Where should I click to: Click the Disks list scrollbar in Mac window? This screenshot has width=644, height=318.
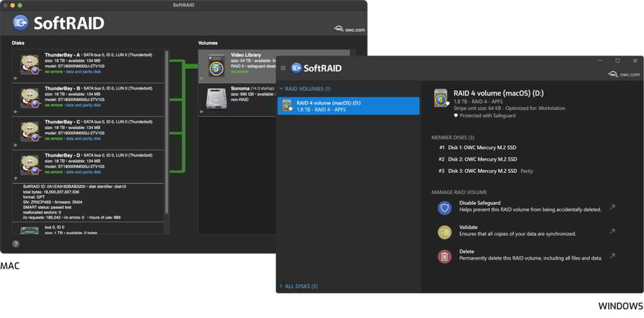coord(166,132)
